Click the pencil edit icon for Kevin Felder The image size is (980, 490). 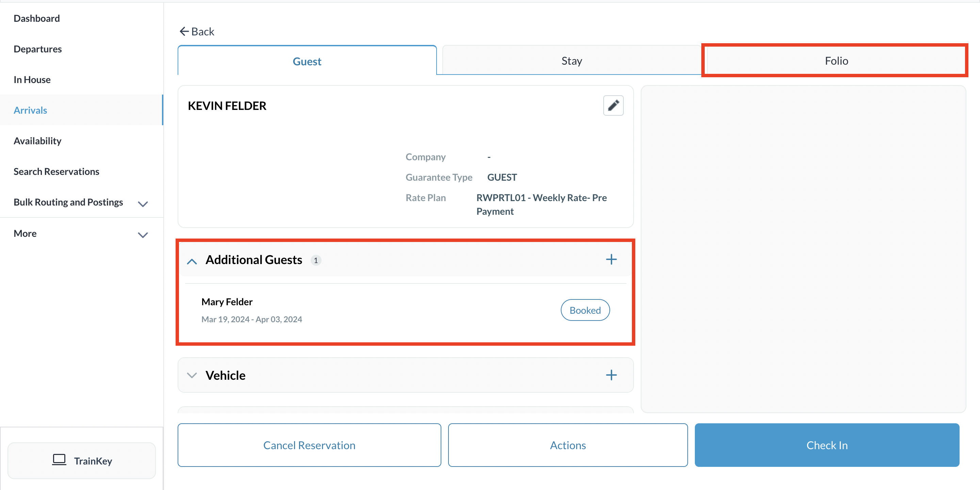(613, 105)
